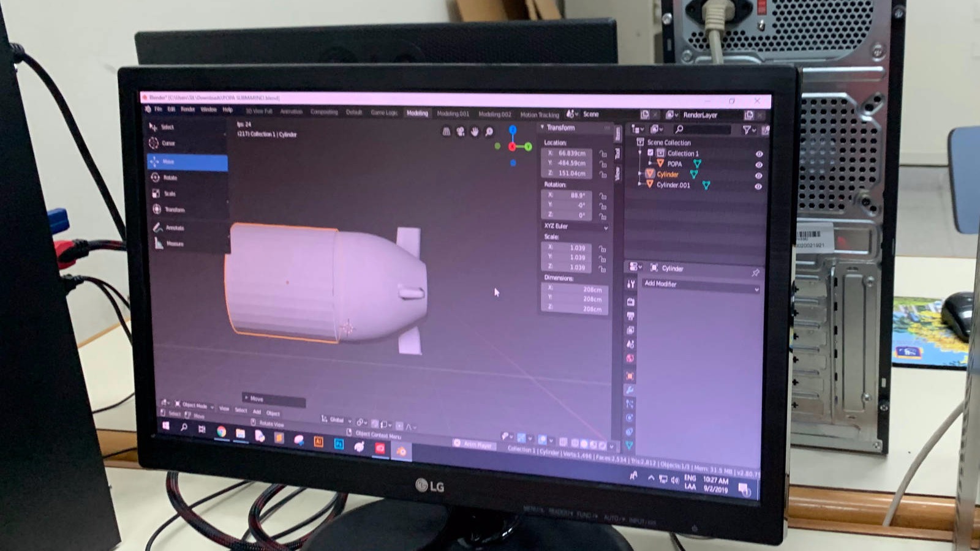Open the Help menu
This screenshot has width=980, height=551.
pyautogui.click(x=228, y=110)
